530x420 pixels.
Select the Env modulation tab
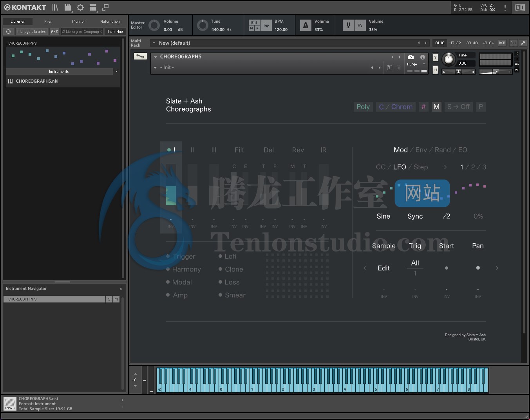pyautogui.click(x=421, y=150)
